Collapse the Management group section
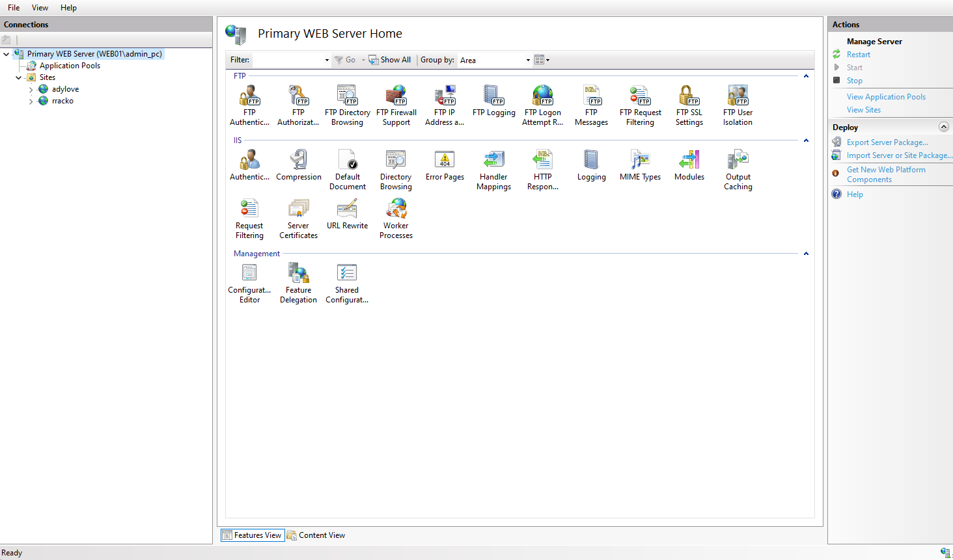Viewport: 953px width, 560px height. pyautogui.click(x=806, y=254)
